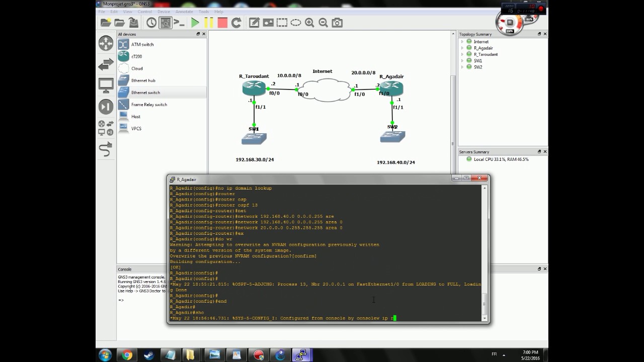Viewport: 644px width, 362px height.
Task: Expand SW2 in Topology Summary
Action: 462,67
